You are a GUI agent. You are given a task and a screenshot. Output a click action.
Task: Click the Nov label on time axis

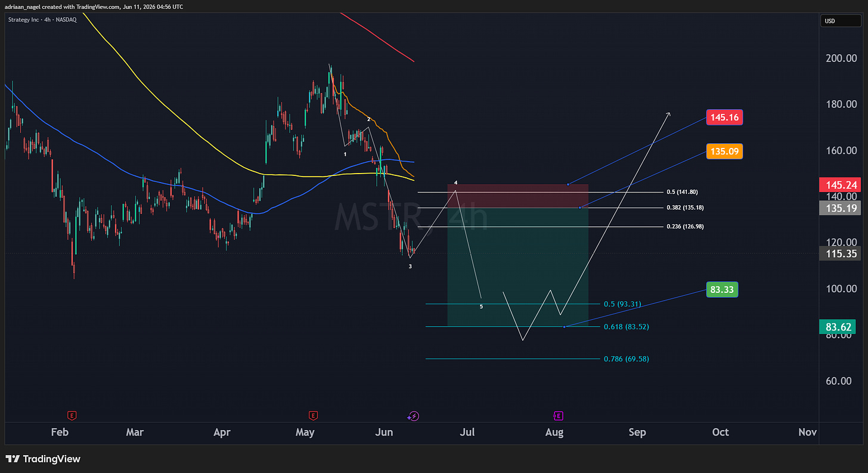pos(807,432)
